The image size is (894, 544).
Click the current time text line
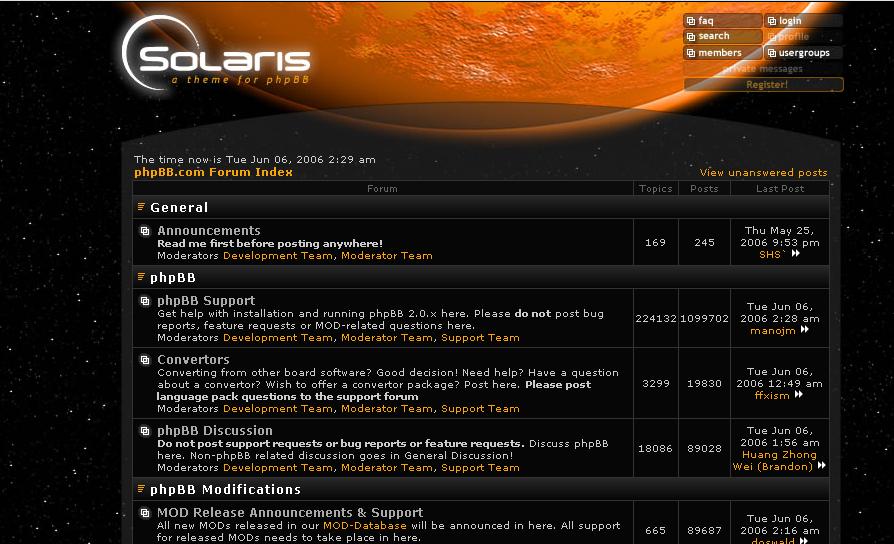click(x=255, y=160)
